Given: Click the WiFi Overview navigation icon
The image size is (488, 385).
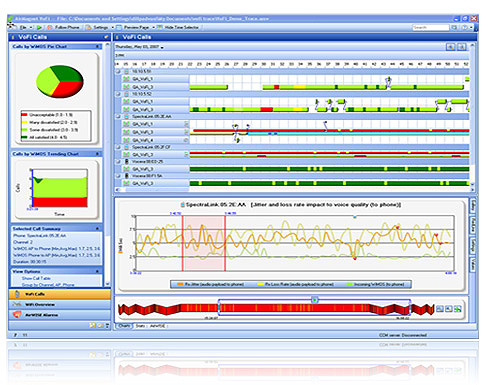Looking at the screenshot, I should (x=17, y=304).
